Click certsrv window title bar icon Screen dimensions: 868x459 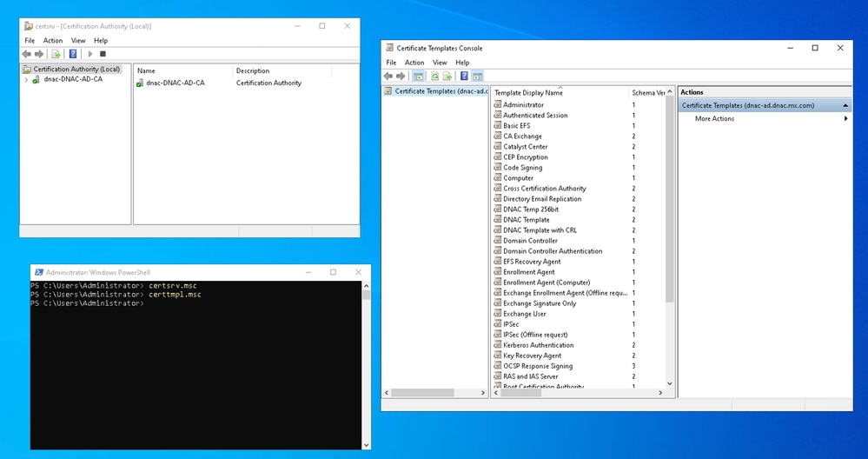pyautogui.click(x=28, y=26)
